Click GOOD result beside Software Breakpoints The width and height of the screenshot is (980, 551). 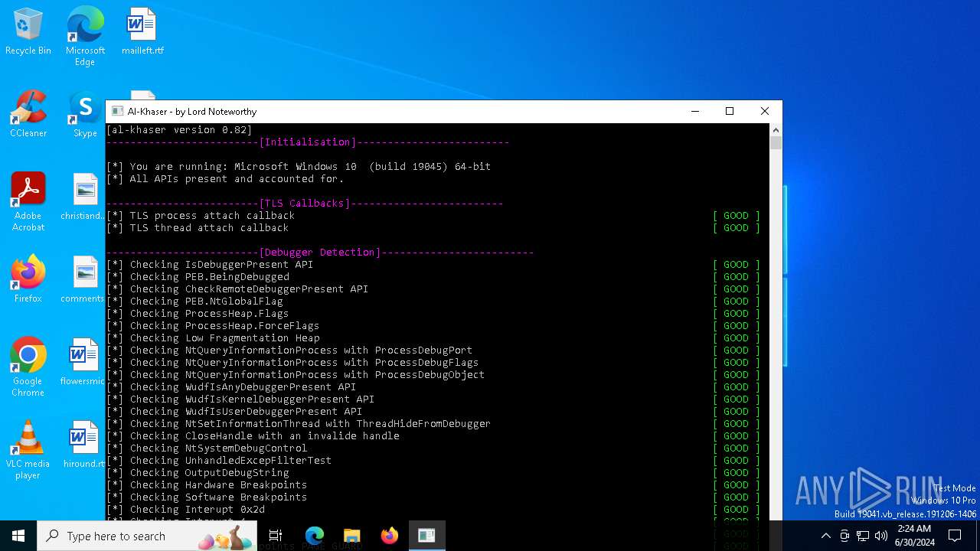pyautogui.click(x=737, y=497)
